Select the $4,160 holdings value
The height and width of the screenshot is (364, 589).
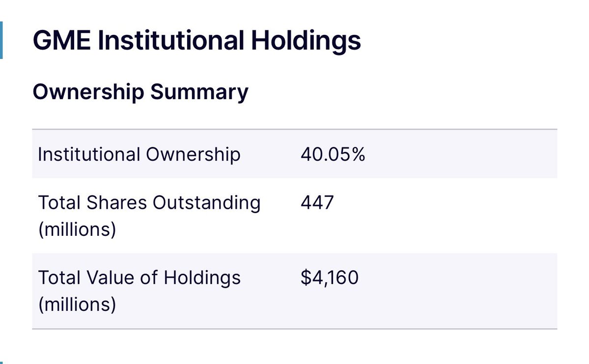coord(329,278)
